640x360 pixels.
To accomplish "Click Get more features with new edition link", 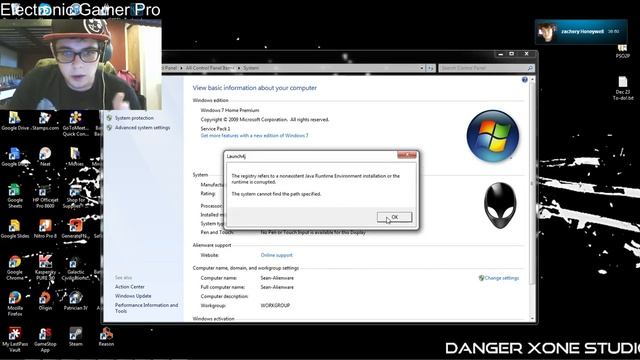I will point(254,136).
